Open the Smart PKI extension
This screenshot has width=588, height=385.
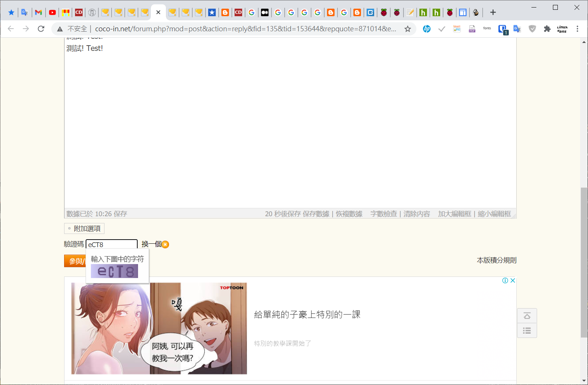(457, 29)
